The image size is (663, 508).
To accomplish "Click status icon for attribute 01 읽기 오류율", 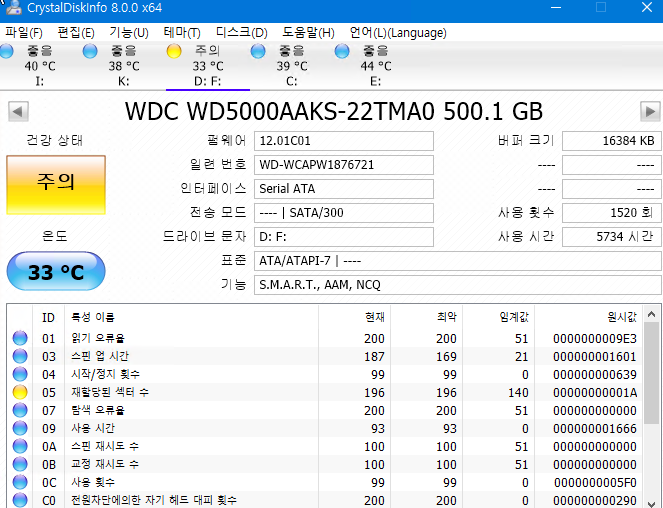I will (20, 338).
